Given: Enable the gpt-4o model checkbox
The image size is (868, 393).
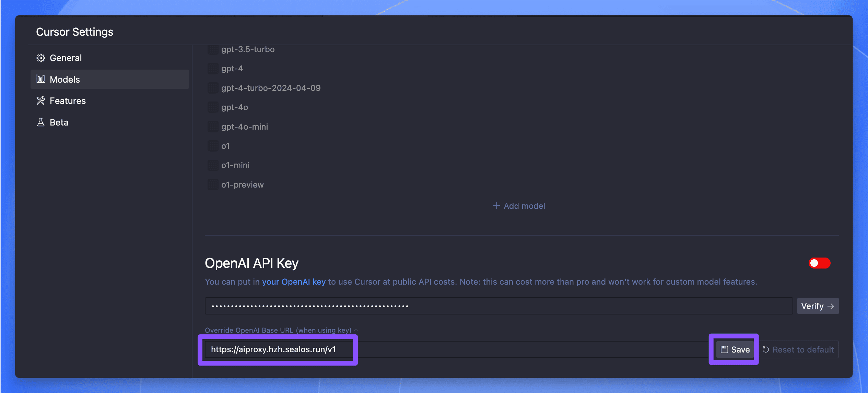Looking at the screenshot, I should 212,107.
